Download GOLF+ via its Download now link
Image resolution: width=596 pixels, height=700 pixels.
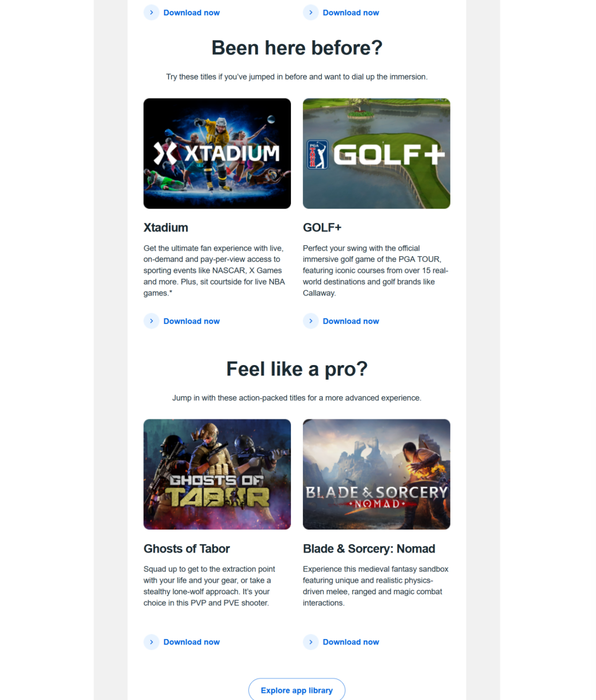[351, 321]
